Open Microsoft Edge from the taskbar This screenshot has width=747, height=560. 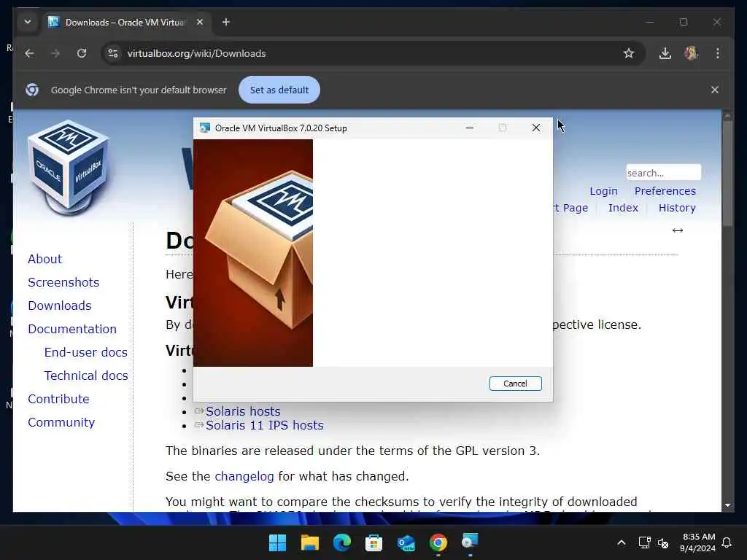pos(341,542)
